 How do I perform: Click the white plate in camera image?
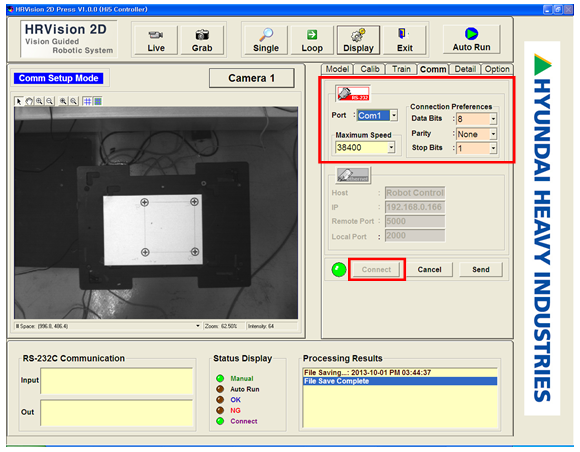(x=153, y=230)
